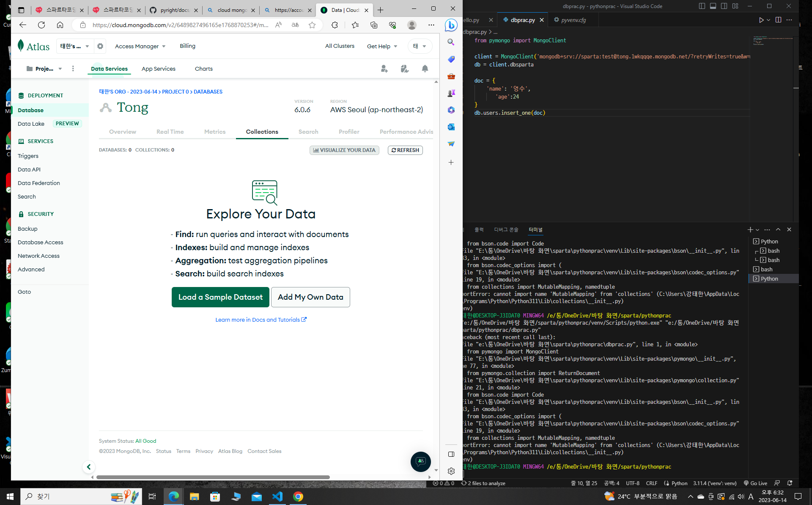Viewport: 812px width, 505px height.
Task: Open All Clusters link
Action: pos(340,46)
